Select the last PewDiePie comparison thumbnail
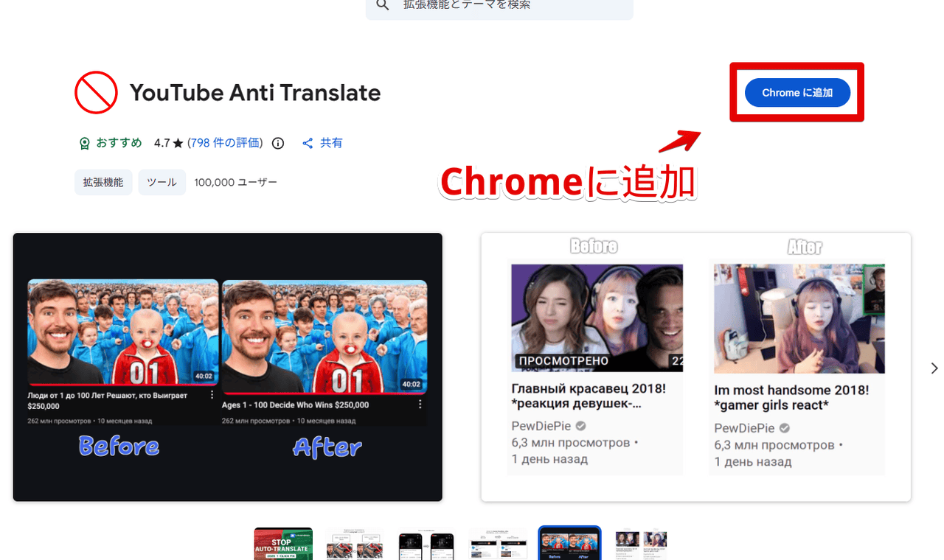This screenshot has height=560, width=944. click(x=641, y=544)
